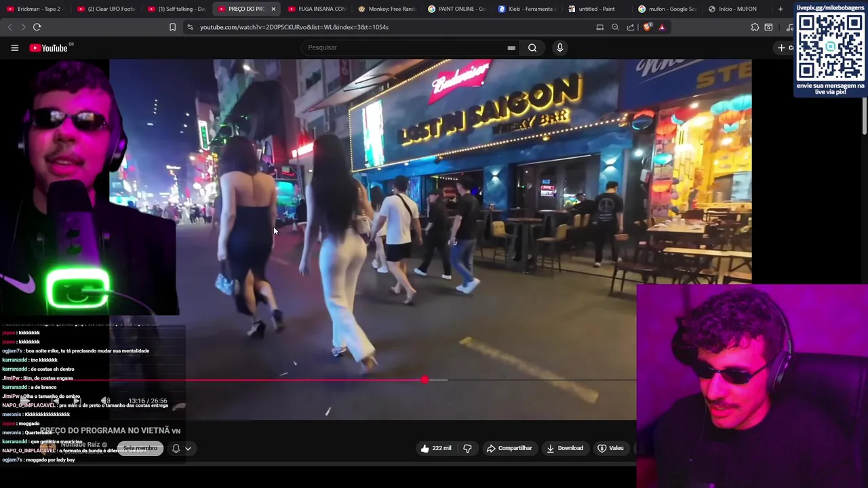This screenshot has width=868, height=488.
Task: Open a new browser tab with plus
Action: (781, 9)
